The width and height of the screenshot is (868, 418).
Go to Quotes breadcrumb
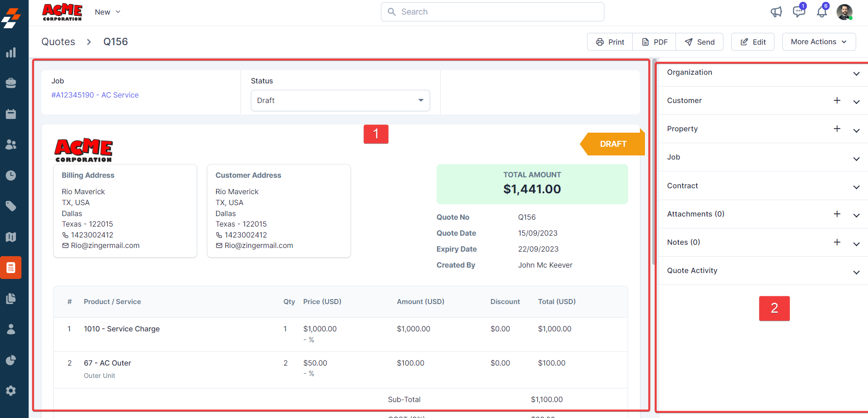pos(58,42)
